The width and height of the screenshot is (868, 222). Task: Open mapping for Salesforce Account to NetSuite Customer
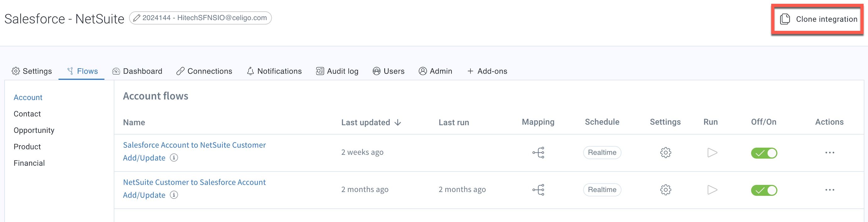[538, 153]
